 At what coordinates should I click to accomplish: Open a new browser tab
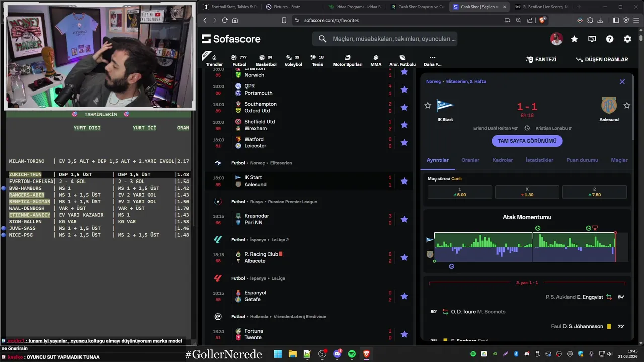[579, 7]
